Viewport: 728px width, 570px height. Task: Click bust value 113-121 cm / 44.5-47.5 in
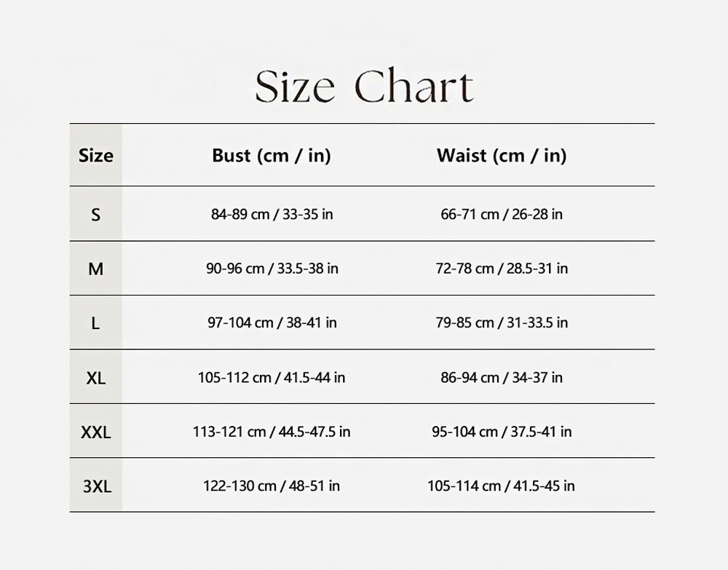click(x=272, y=432)
